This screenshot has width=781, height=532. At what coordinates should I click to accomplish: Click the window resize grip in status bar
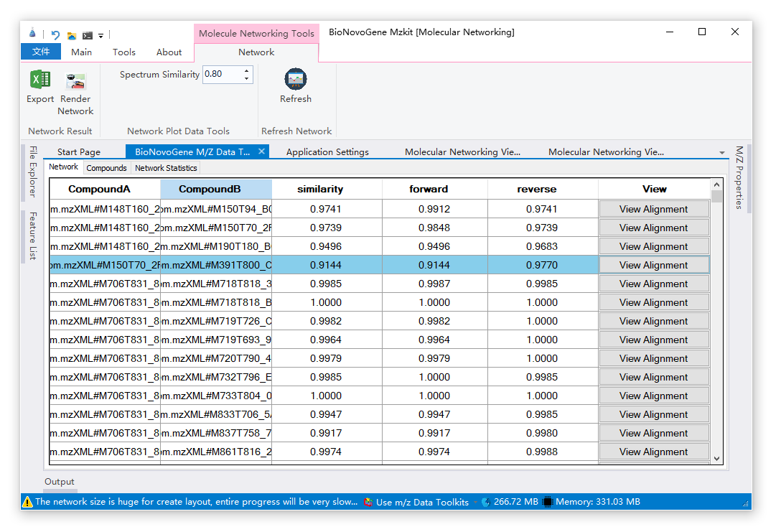tap(746, 504)
